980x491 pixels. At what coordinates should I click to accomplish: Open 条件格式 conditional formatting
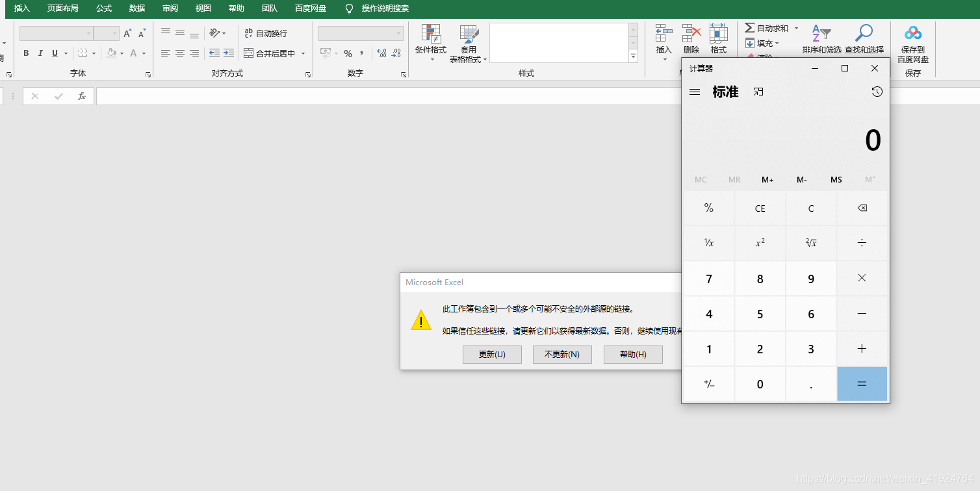[431, 43]
